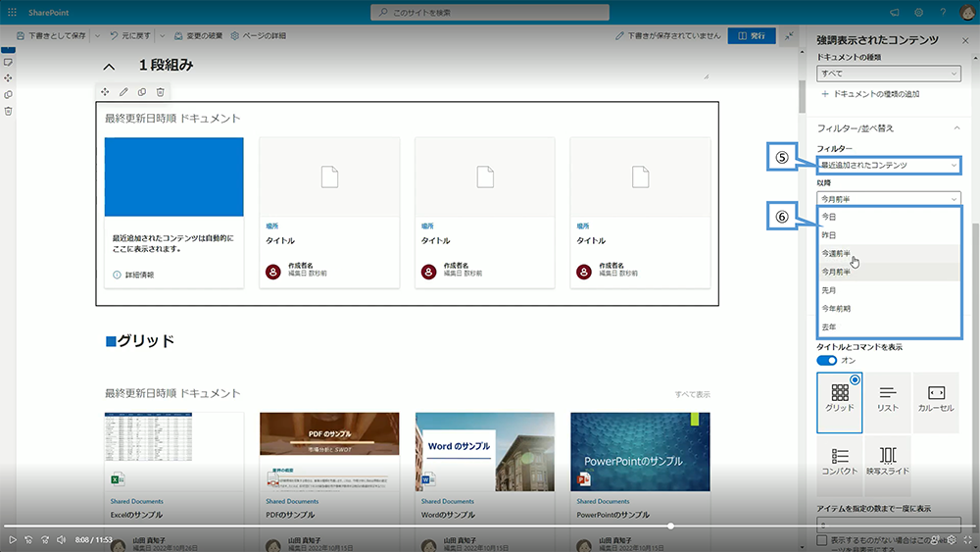Viewport: 980px width, 552px height.
Task: Open the SharePoint settings gear icon
Action: [919, 13]
